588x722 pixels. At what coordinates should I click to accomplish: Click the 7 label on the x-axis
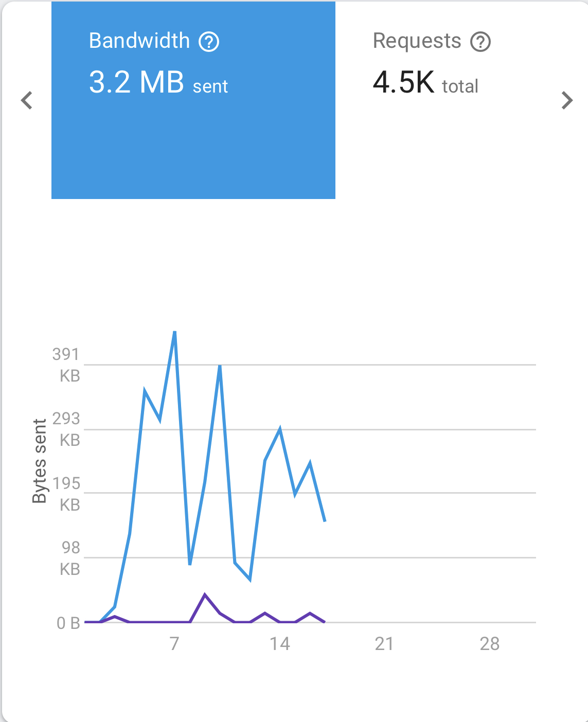pyautogui.click(x=174, y=643)
